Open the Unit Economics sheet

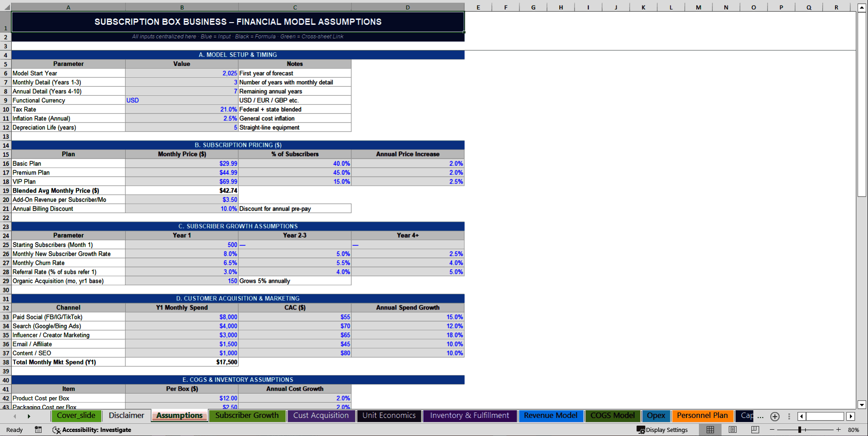(389, 416)
